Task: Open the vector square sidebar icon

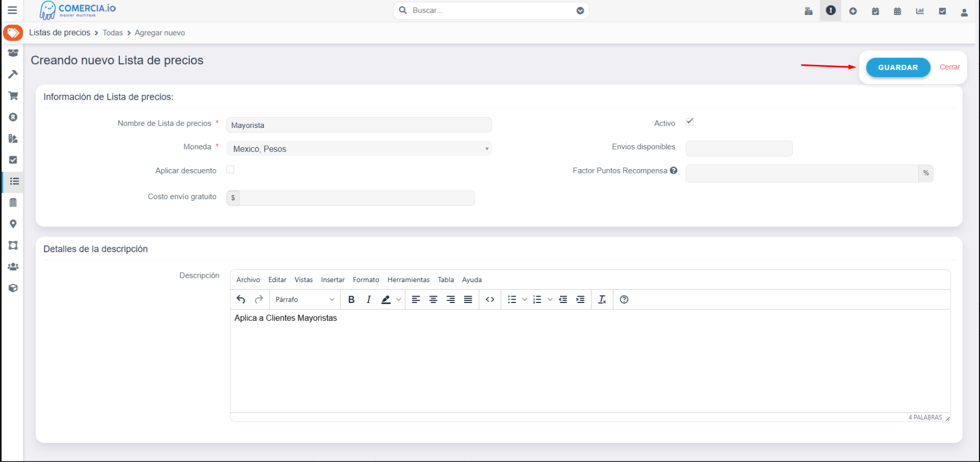Action: click(x=13, y=245)
